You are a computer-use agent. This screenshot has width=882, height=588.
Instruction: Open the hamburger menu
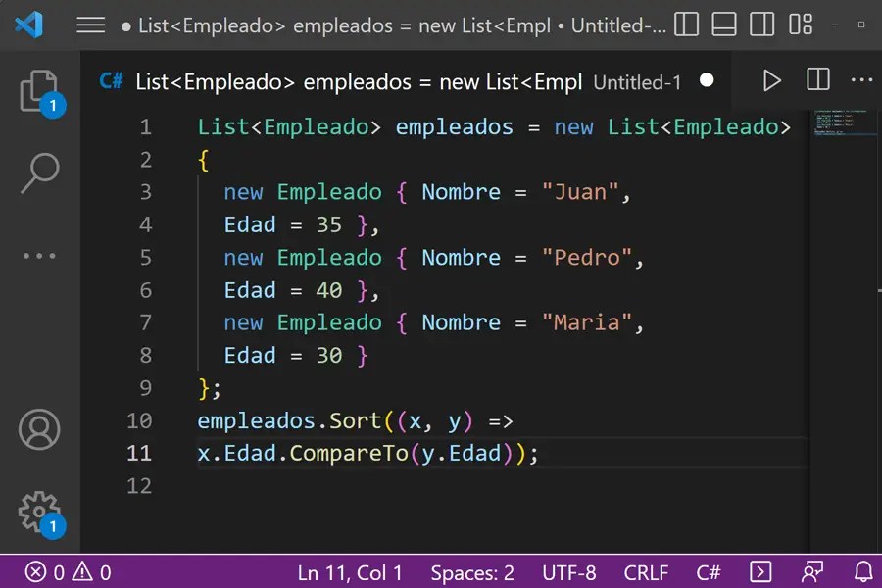pos(90,25)
